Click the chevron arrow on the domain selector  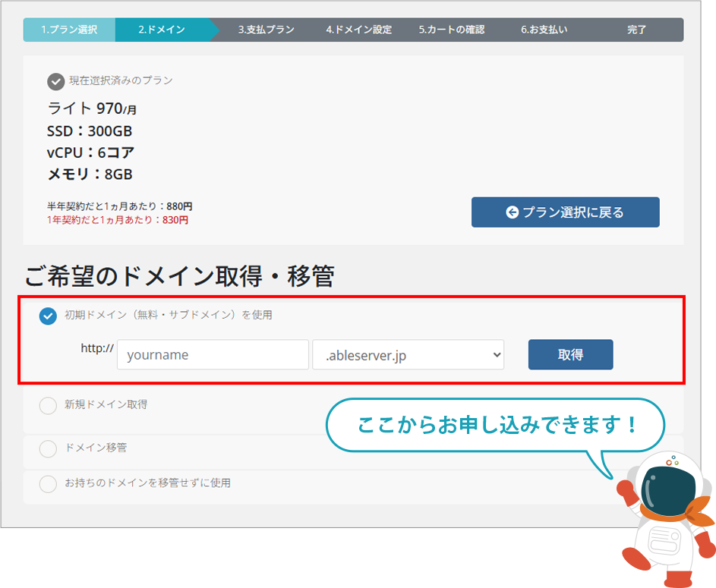pos(497,354)
